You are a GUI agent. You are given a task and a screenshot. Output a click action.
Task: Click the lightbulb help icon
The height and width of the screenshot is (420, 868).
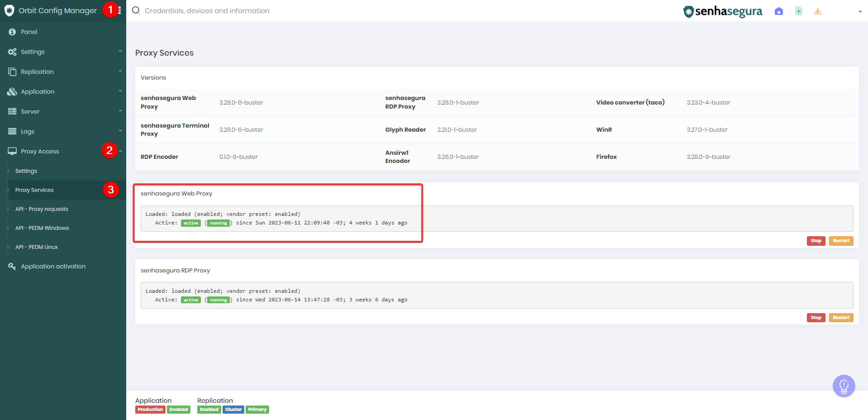pos(844,386)
